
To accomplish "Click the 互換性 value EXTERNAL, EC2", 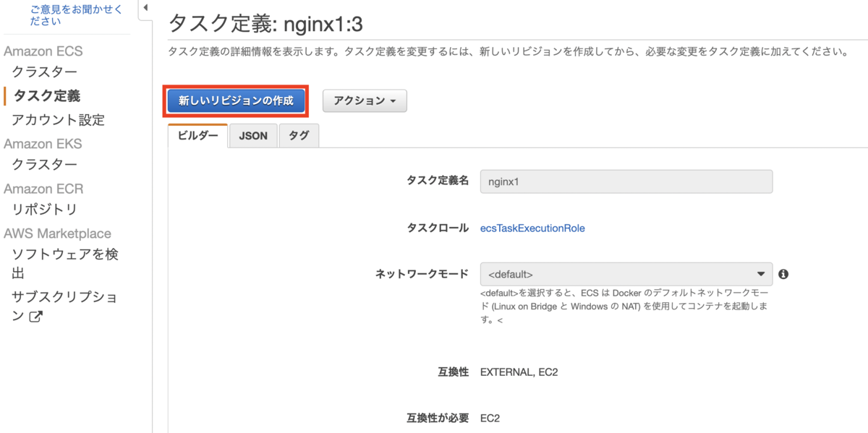I will click(519, 372).
